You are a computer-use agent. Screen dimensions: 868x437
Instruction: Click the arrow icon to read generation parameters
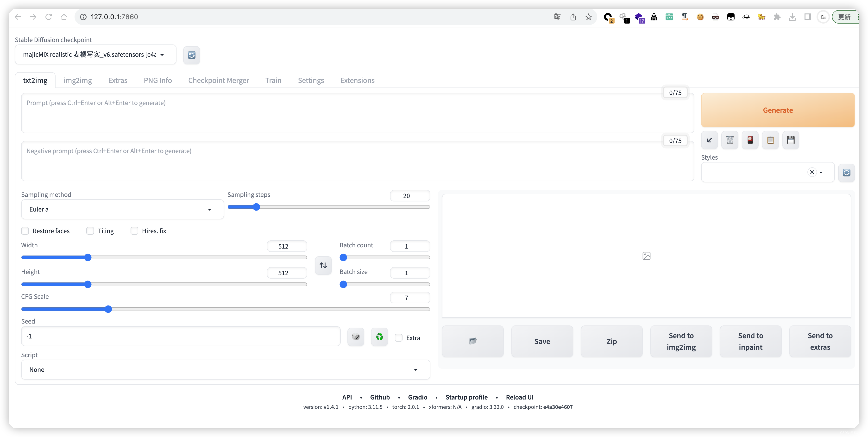point(709,140)
